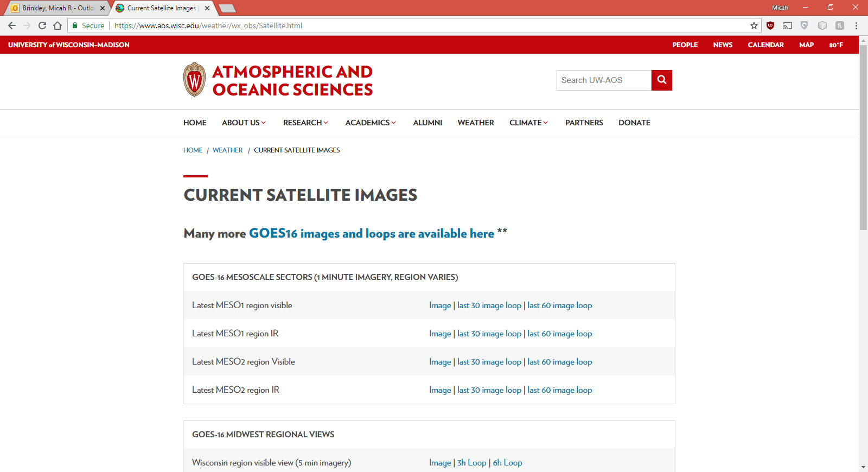
Task: Click the Home breadcrumb link
Action: click(193, 150)
